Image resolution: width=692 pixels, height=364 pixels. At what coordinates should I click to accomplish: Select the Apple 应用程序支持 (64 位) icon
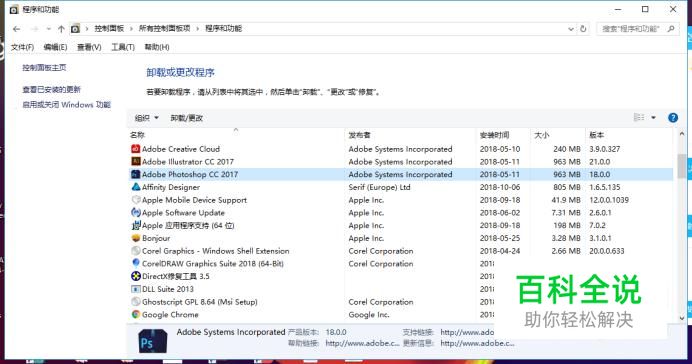pos(136,225)
